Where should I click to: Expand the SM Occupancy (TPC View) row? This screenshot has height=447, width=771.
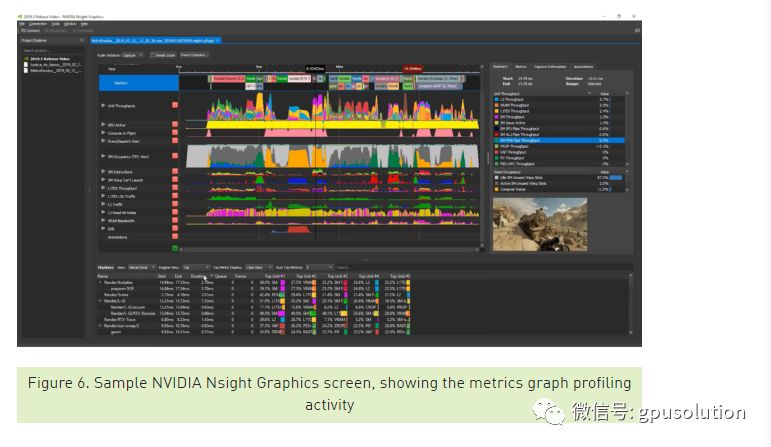103,156
